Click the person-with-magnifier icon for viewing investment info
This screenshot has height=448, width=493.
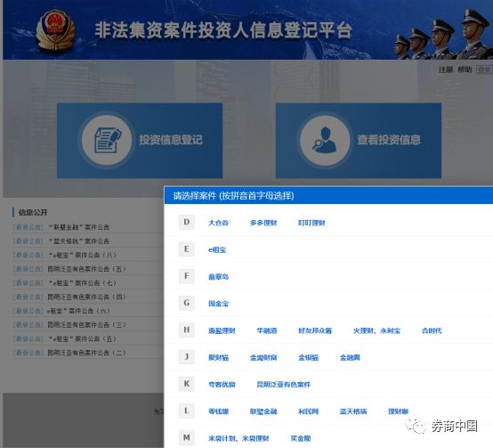[x=325, y=141]
